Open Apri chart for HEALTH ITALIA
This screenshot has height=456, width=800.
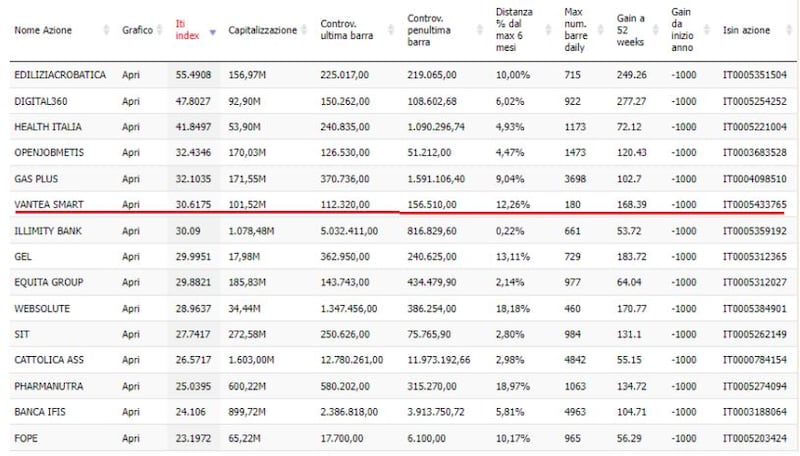pyautogui.click(x=131, y=127)
